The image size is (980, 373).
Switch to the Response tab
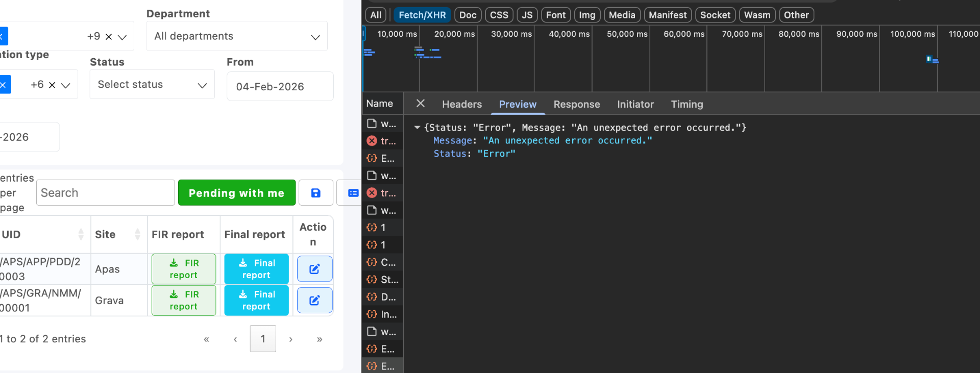tap(576, 104)
